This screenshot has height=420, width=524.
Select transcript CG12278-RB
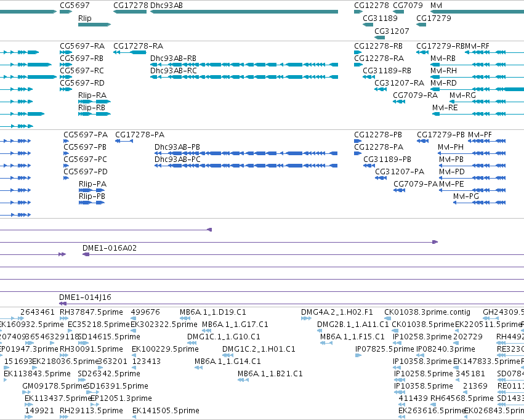(358, 52)
